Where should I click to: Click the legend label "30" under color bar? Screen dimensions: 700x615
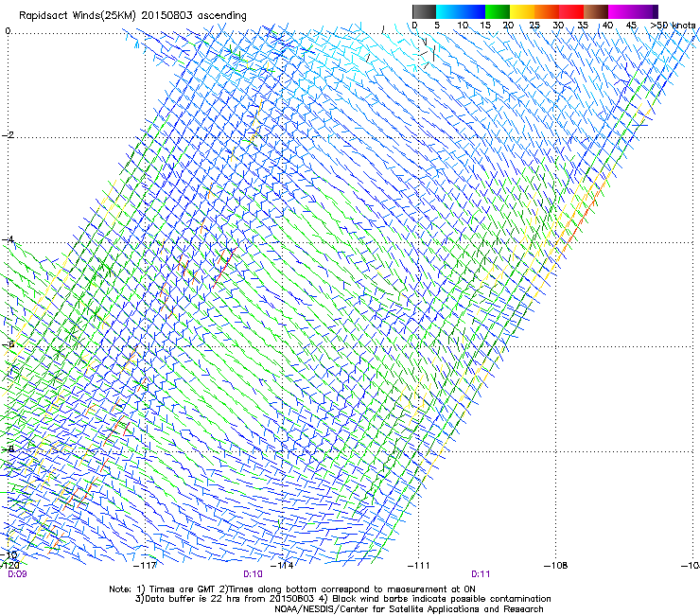tap(558, 26)
